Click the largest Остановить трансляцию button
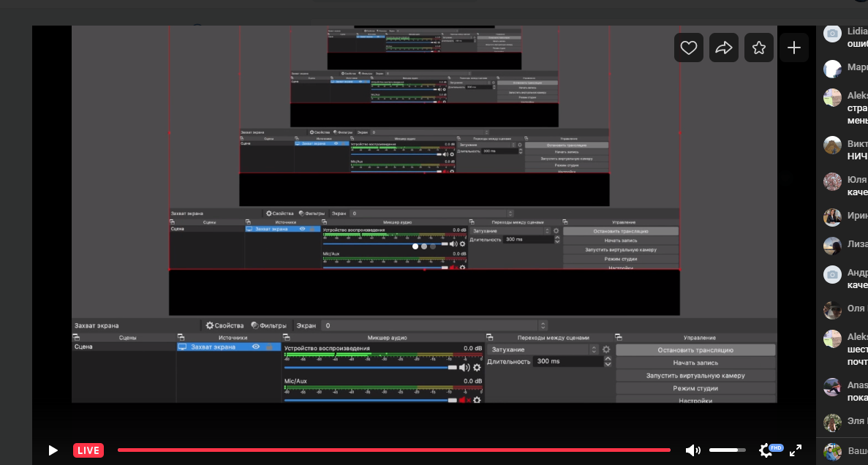Viewport: 868px width, 465px height. [x=695, y=350]
